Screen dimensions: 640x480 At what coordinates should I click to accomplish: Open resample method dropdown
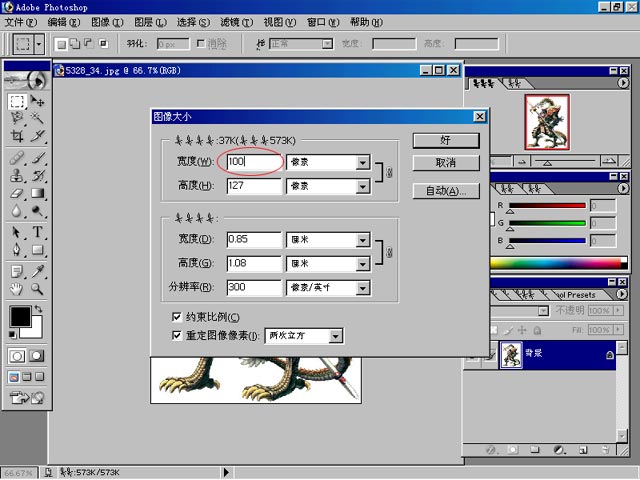(x=335, y=336)
